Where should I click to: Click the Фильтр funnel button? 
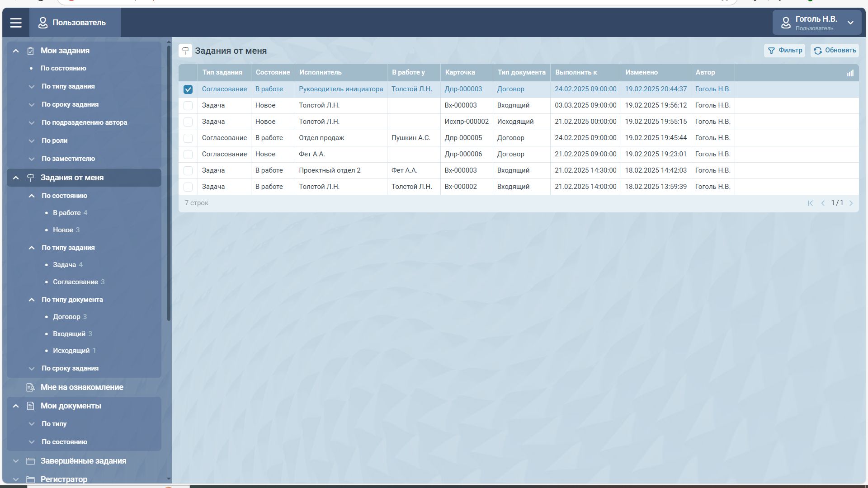[784, 51]
